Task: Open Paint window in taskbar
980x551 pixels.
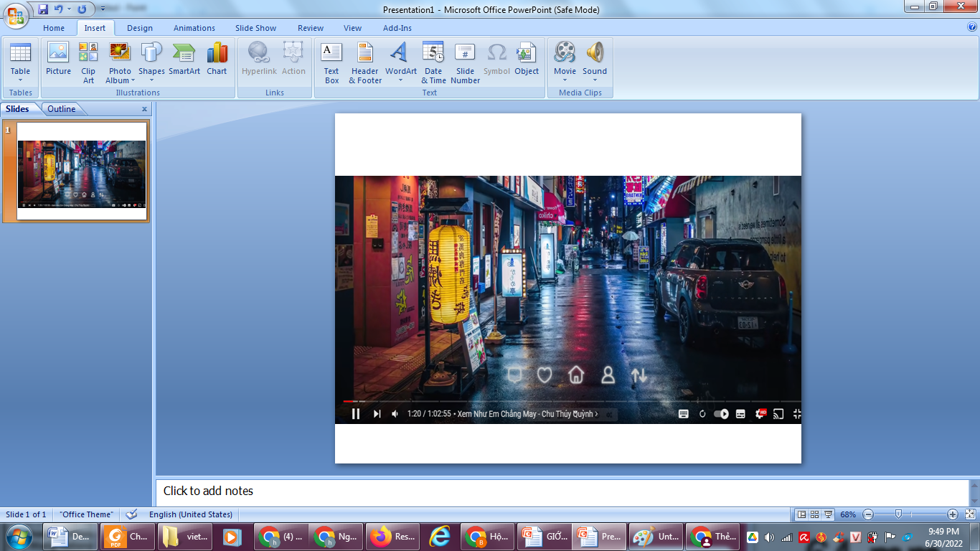Action: pyautogui.click(x=656, y=536)
